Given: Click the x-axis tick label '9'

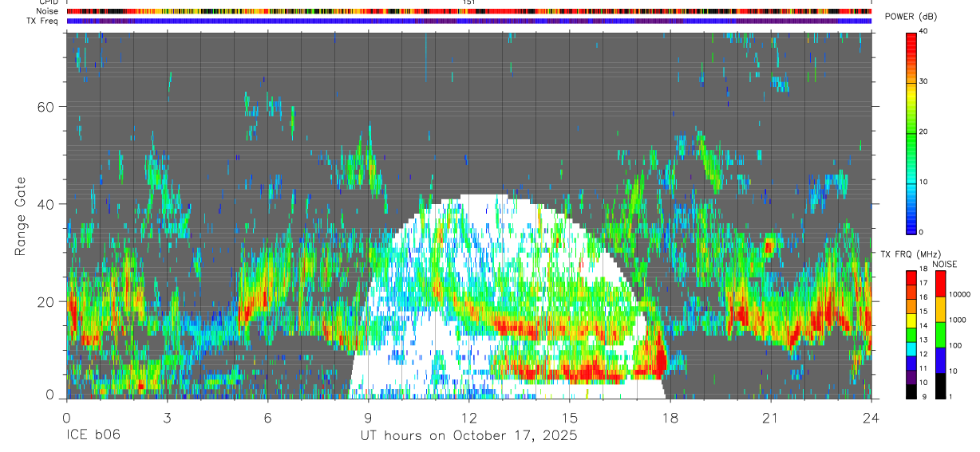Looking at the screenshot, I should (368, 417).
